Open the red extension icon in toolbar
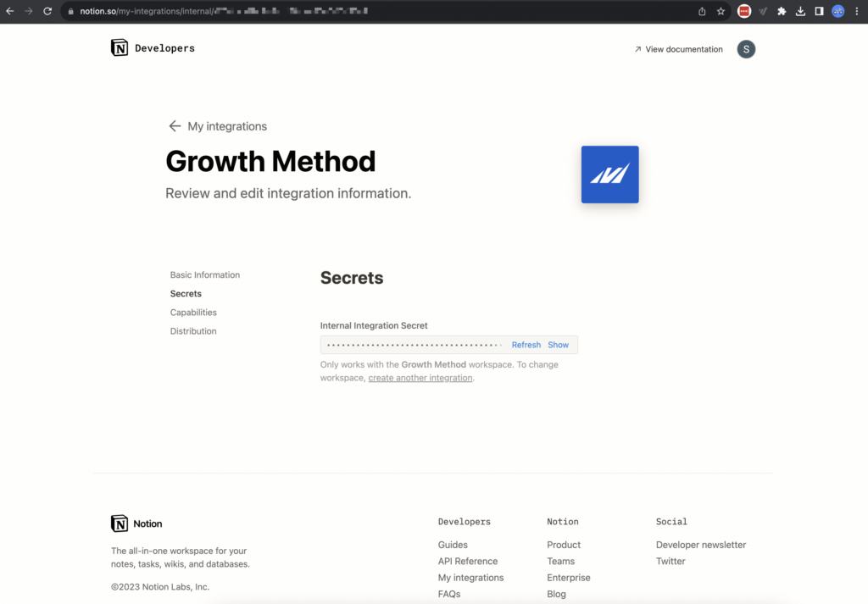 point(744,11)
